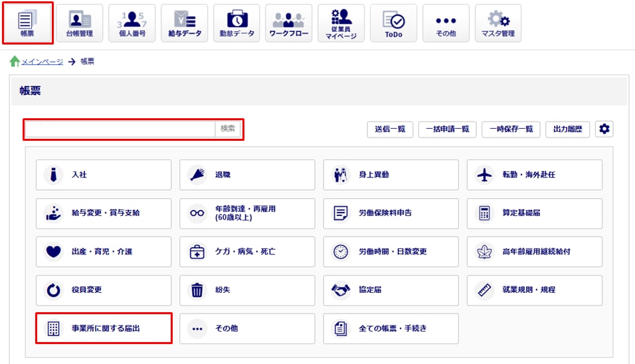Select 年齢到達・再雇用 category tile
635x364 pixels.
tap(247, 213)
